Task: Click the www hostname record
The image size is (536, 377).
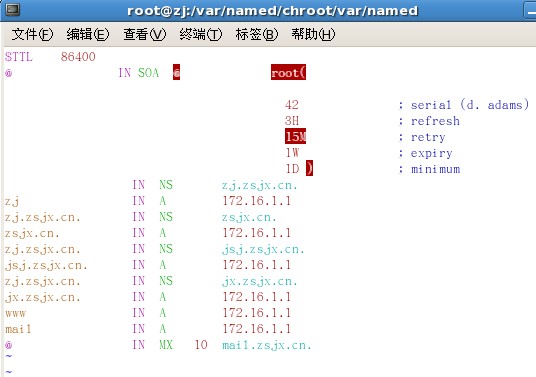Action: (x=15, y=313)
